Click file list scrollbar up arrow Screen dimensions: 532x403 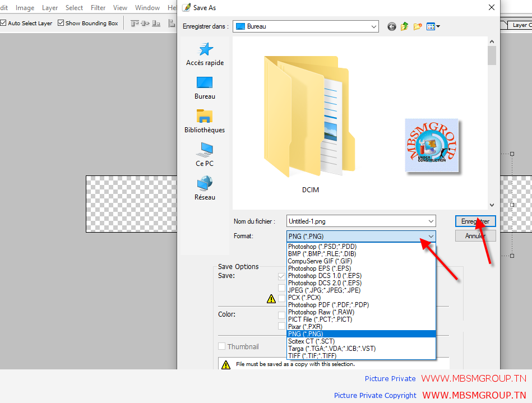pos(492,41)
